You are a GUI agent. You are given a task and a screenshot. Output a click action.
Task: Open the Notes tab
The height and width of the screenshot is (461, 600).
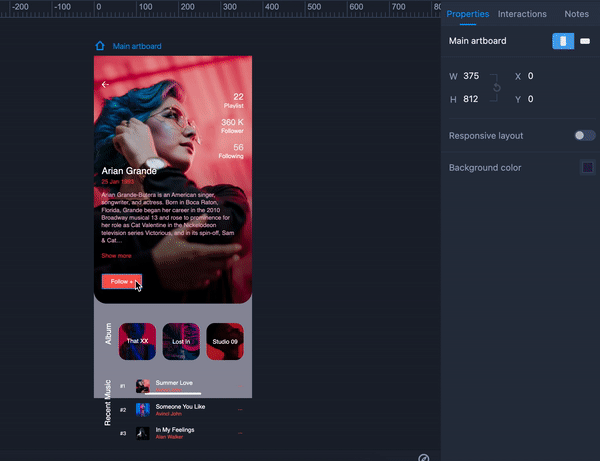point(576,14)
